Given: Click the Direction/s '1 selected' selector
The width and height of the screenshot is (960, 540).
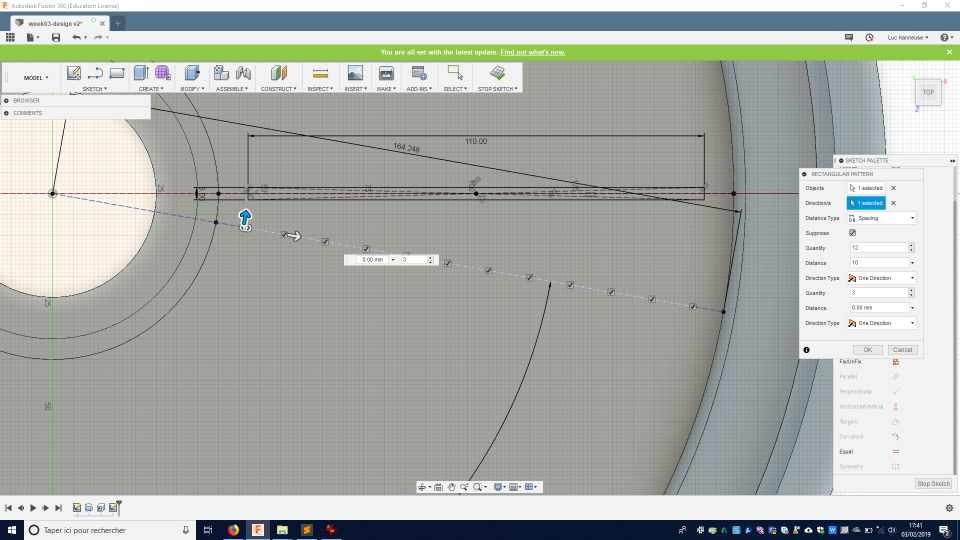Looking at the screenshot, I should pos(866,203).
